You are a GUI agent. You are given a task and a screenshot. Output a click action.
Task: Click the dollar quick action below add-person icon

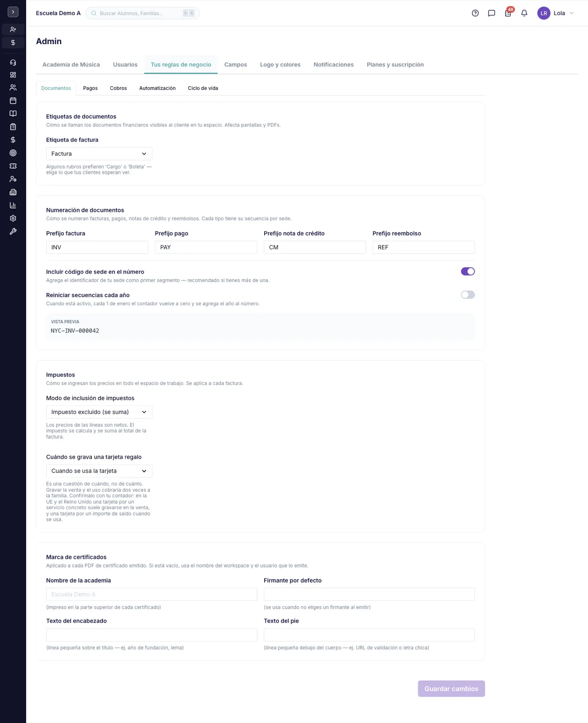coord(13,42)
